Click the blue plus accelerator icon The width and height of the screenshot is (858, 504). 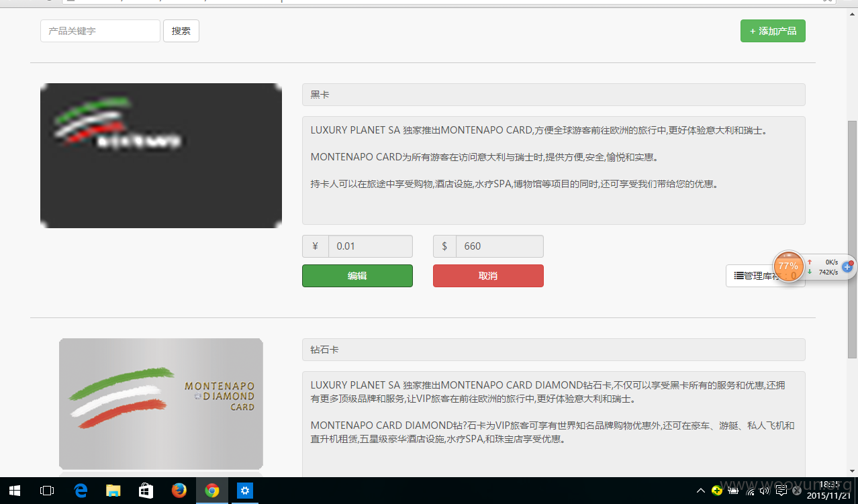point(847,267)
